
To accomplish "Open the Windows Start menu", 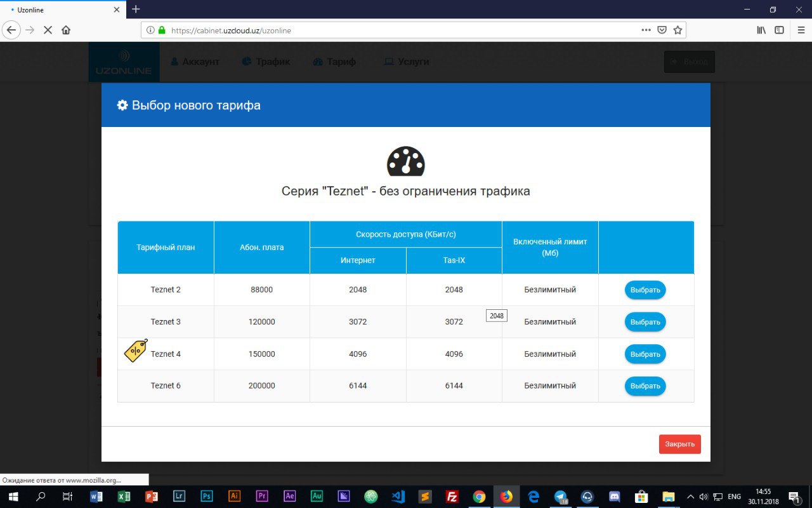I will [13, 497].
